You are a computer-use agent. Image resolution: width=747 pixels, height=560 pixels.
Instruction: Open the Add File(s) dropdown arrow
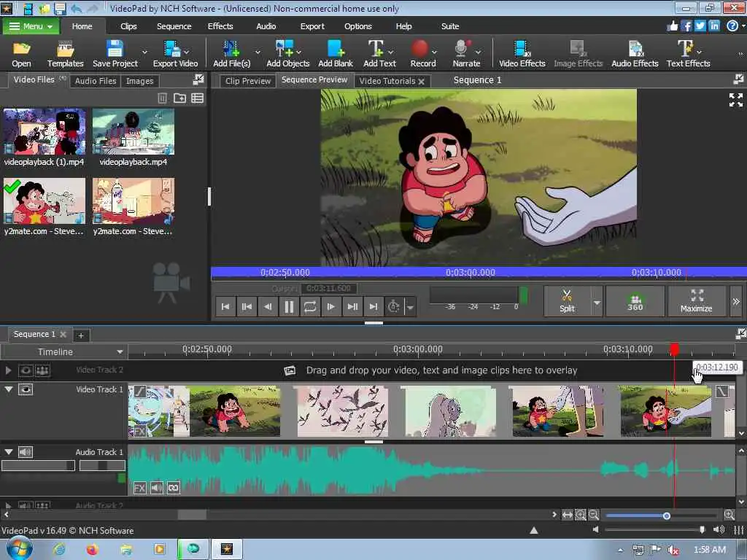258,52
